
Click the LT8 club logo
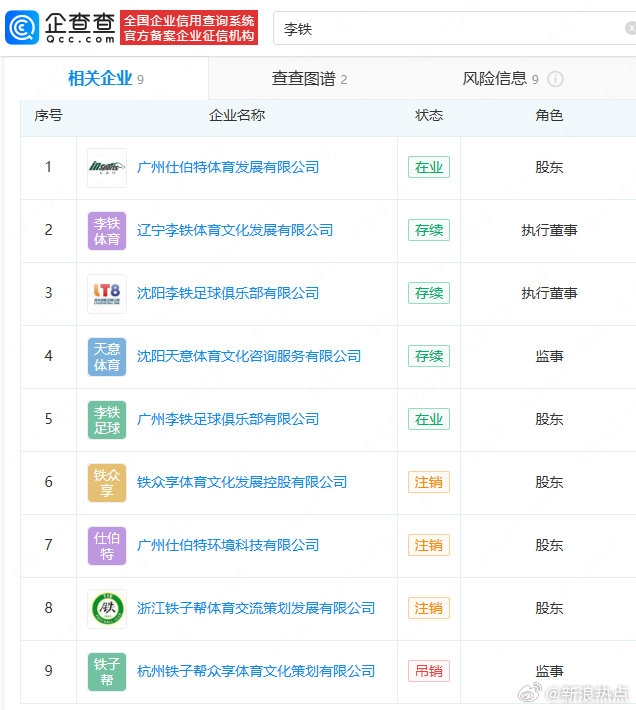107,293
